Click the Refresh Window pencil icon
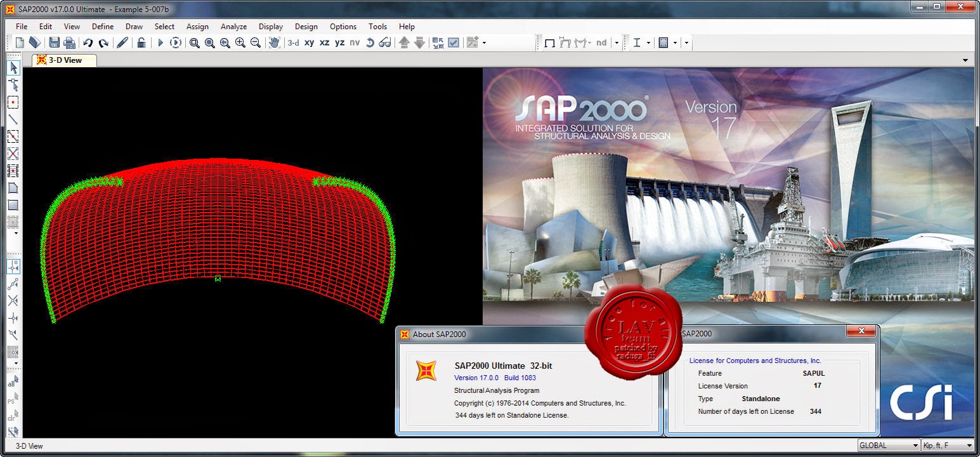The width and height of the screenshot is (980, 457). [122, 43]
